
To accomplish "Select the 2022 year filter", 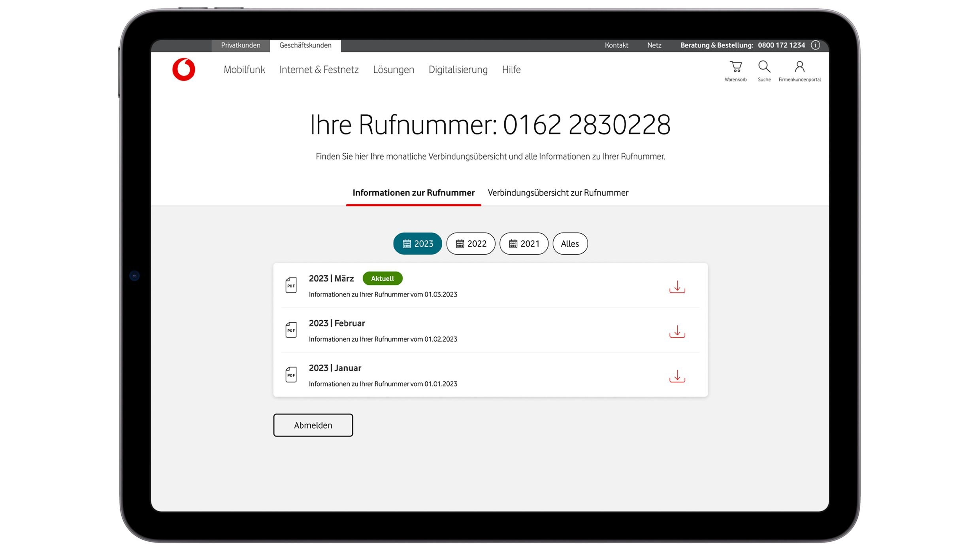I will tap(471, 244).
